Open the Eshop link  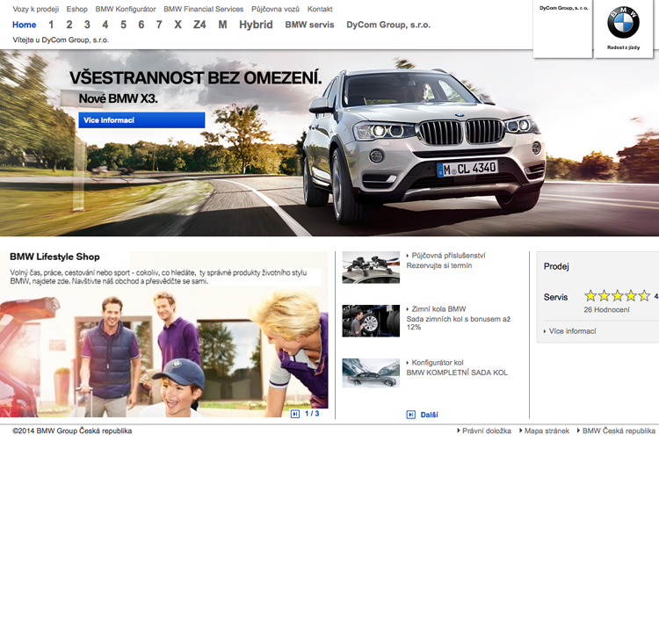(77, 9)
